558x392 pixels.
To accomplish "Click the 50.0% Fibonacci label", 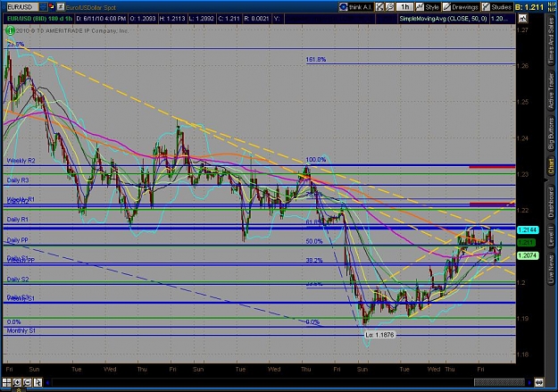I will click(x=314, y=241).
